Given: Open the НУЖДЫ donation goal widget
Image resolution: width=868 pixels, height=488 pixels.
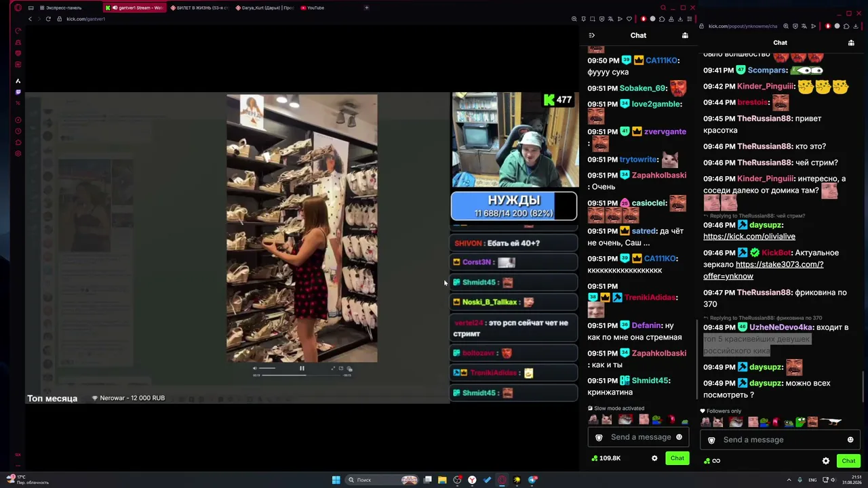Looking at the screenshot, I should tap(514, 206).
